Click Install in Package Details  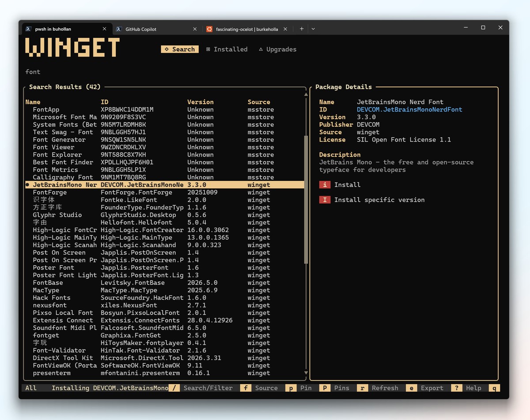click(x=347, y=185)
